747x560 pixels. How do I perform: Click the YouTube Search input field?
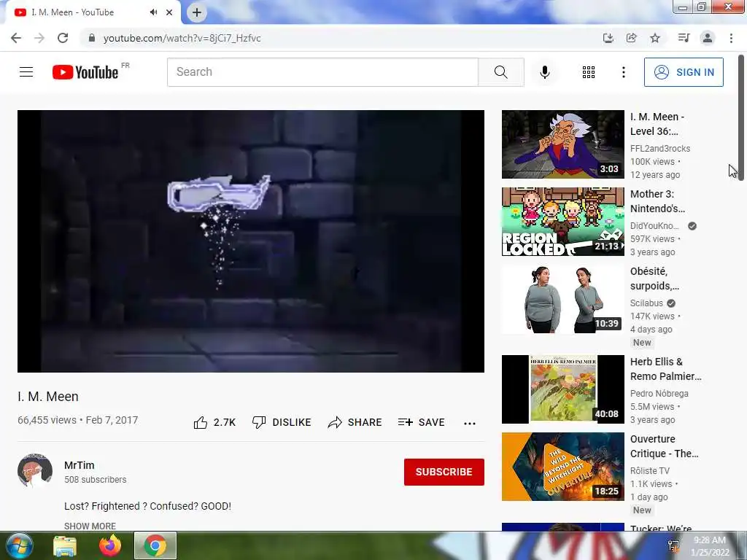pyautogui.click(x=322, y=72)
